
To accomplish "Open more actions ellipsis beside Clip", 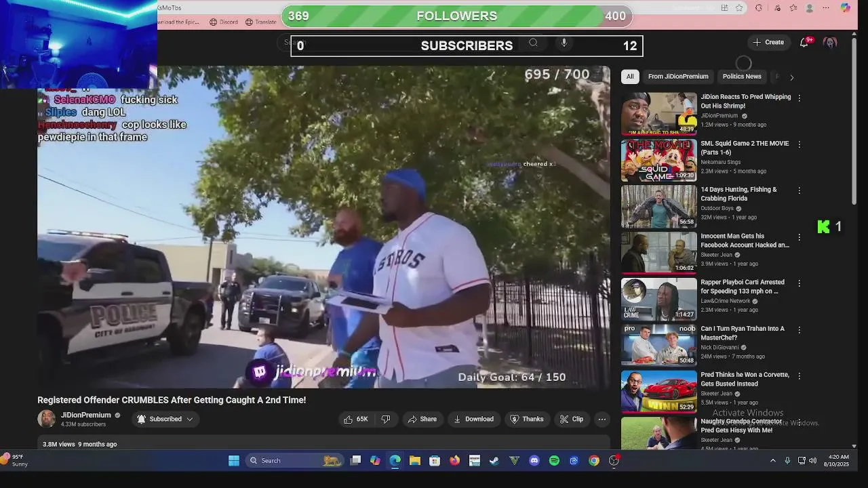I will [601, 419].
